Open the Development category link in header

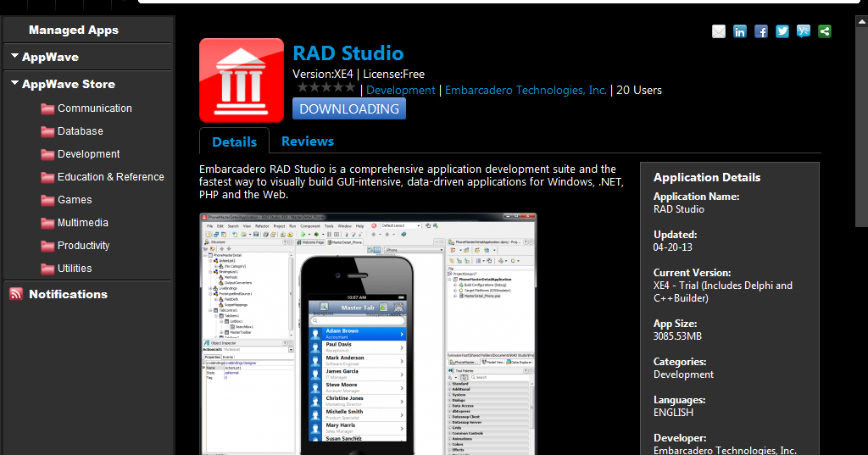[401, 90]
